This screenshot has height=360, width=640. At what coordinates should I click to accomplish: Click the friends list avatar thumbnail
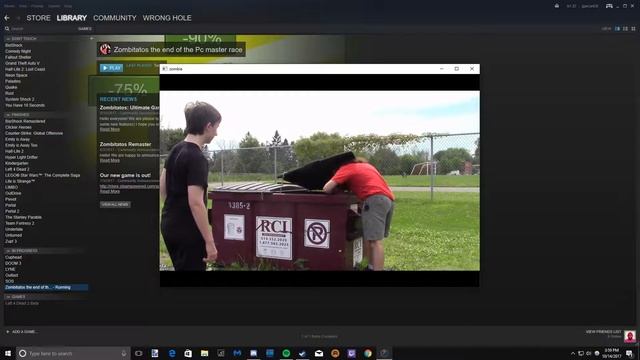(x=630, y=336)
